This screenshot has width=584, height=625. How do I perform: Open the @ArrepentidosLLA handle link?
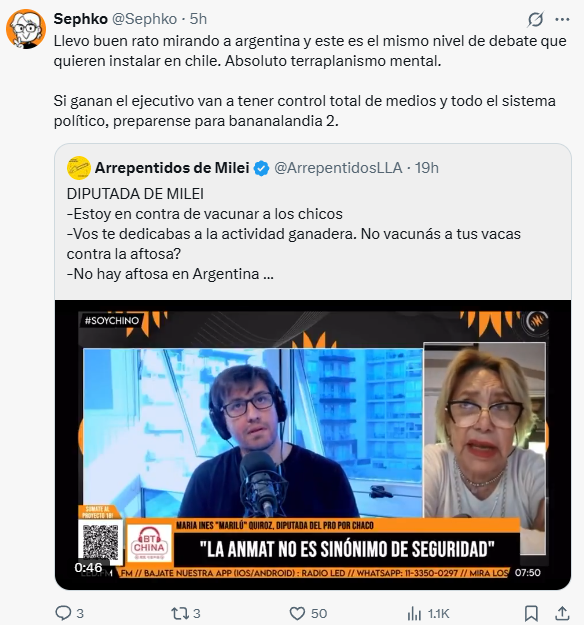pos(338,168)
